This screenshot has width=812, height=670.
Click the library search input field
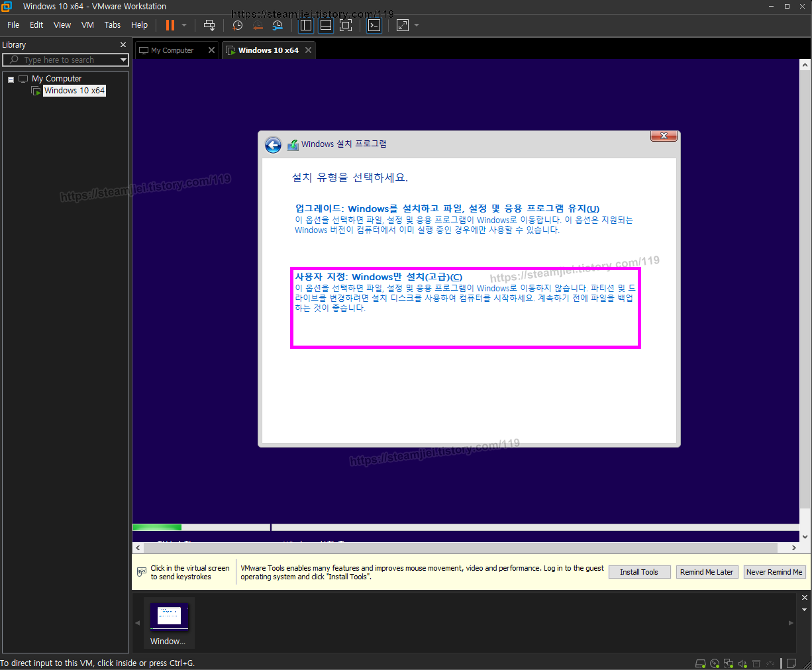click(60, 60)
